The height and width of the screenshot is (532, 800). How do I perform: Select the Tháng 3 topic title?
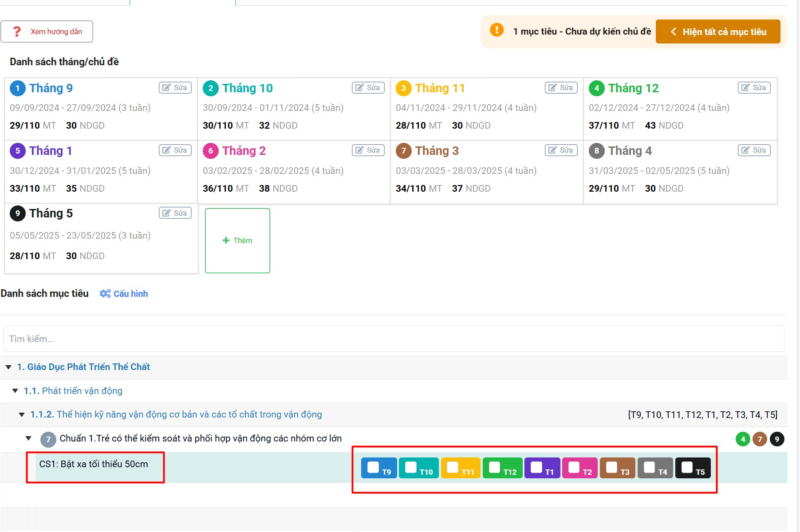[x=437, y=151]
